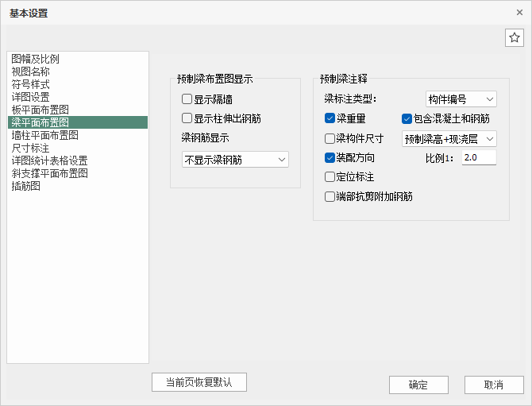Open the 梁钢筋显示 dropdown
Viewport: 532px width, 406px height.
pyautogui.click(x=235, y=160)
